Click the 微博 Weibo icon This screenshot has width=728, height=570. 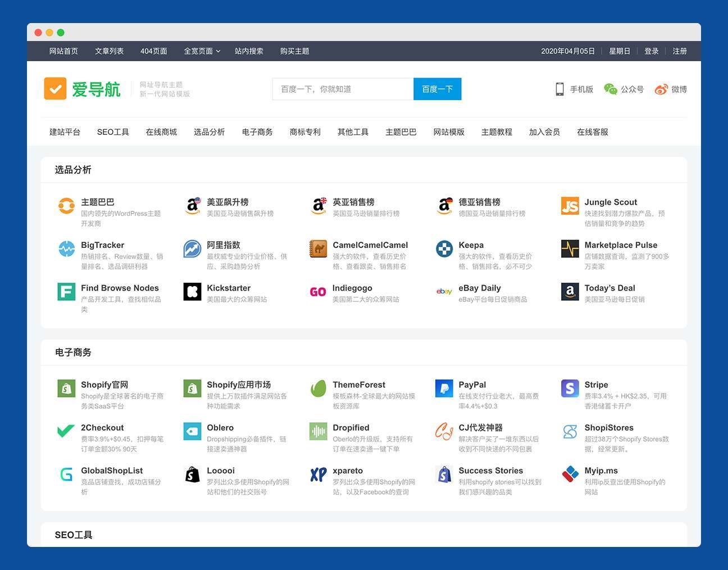click(x=660, y=89)
